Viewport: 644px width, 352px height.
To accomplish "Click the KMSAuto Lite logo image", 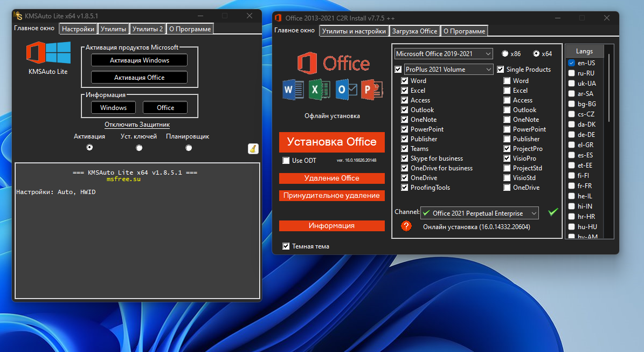I will click(x=49, y=53).
